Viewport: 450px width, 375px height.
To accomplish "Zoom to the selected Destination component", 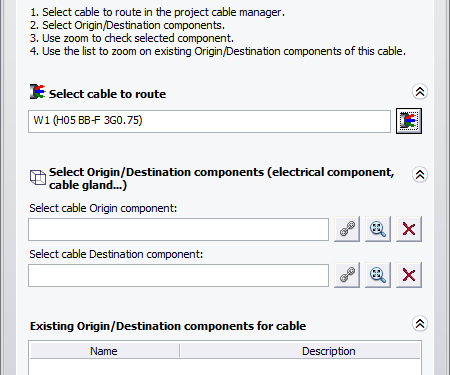I will click(x=378, y=275).
